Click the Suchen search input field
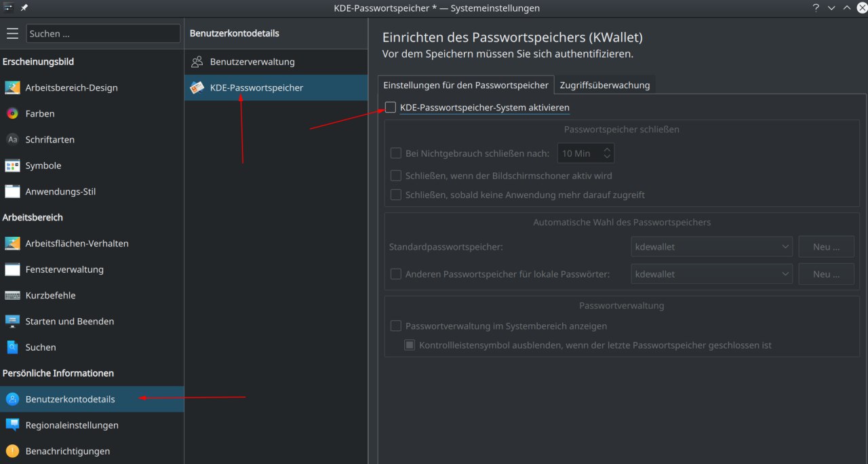 click(x=103, y=33)
